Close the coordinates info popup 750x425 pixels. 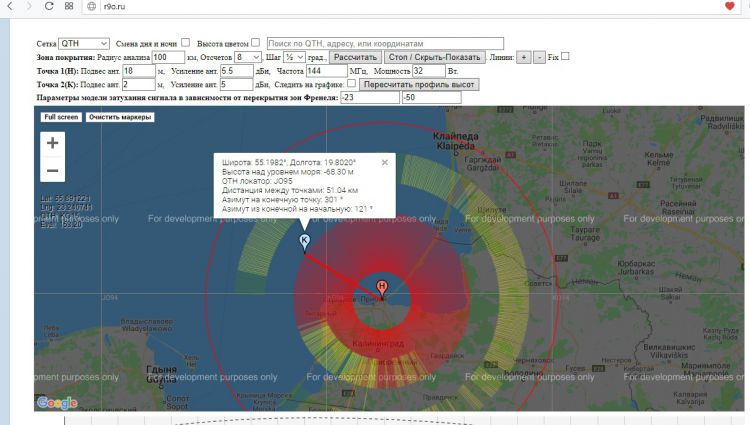tap(385, 163)
